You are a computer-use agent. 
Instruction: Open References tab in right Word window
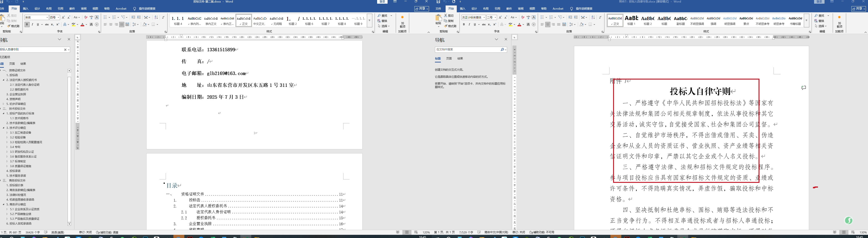[x=497, y=8]
